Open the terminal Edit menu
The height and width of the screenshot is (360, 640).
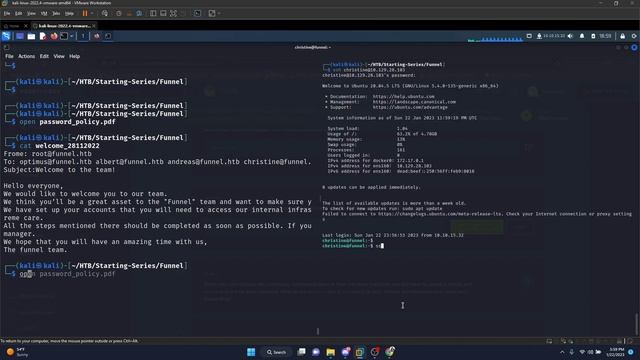44,56
